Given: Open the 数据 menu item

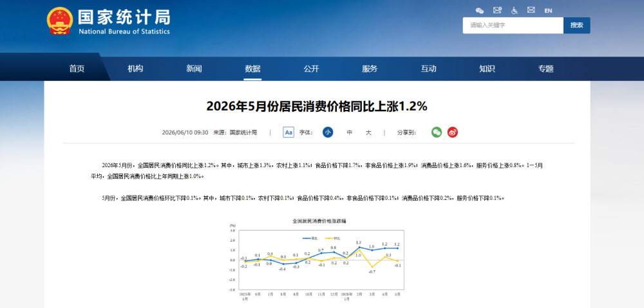Looking at the screenshot, I should click(x=252, y=69).
